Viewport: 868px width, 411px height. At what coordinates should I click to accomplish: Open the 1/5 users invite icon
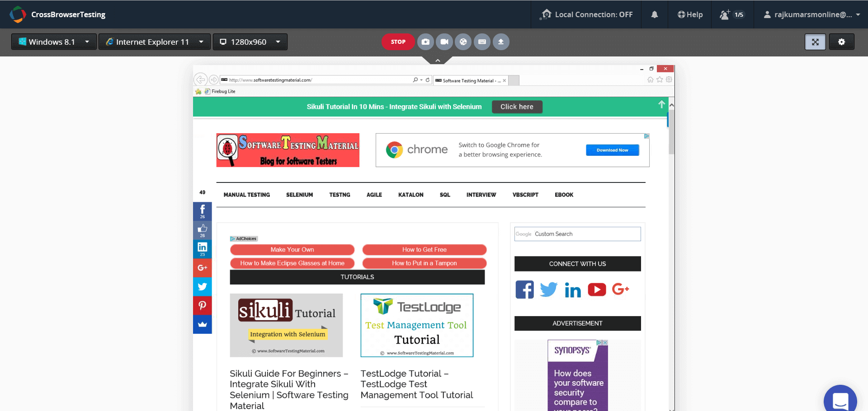pyautogui.click(x=732, y=14)
